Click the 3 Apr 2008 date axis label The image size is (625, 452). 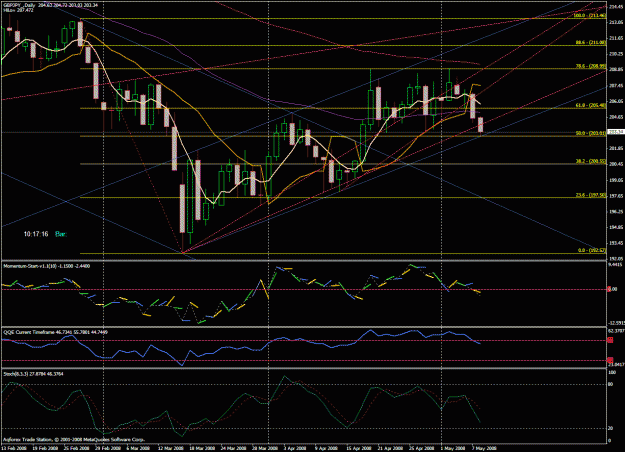(295, 448)
